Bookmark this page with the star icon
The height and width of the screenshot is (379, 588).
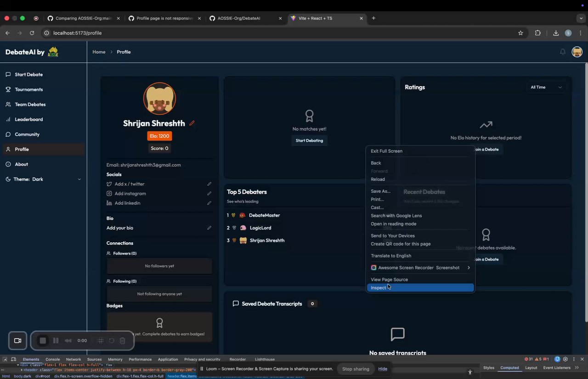(x=520, y=33)
